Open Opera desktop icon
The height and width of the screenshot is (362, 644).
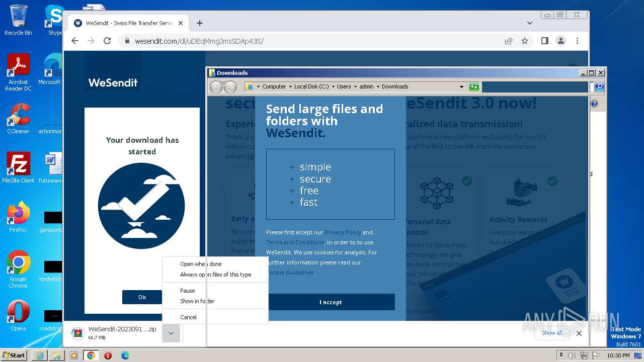(18, 316)
